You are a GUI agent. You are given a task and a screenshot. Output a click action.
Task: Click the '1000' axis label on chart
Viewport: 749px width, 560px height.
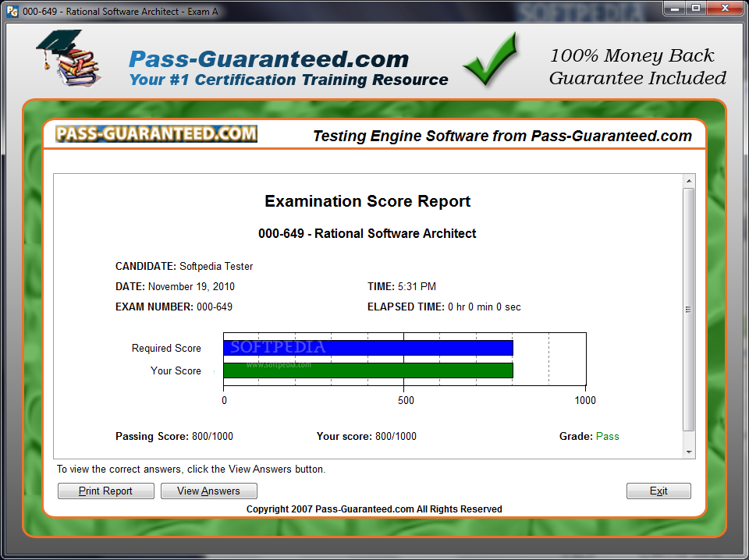[x=585, y=400]
